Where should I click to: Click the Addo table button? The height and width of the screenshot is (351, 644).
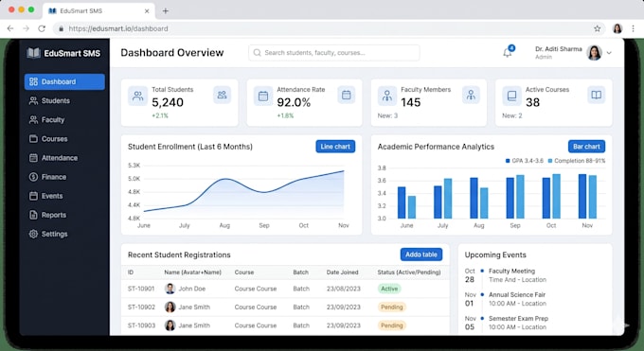click(421, 254)
